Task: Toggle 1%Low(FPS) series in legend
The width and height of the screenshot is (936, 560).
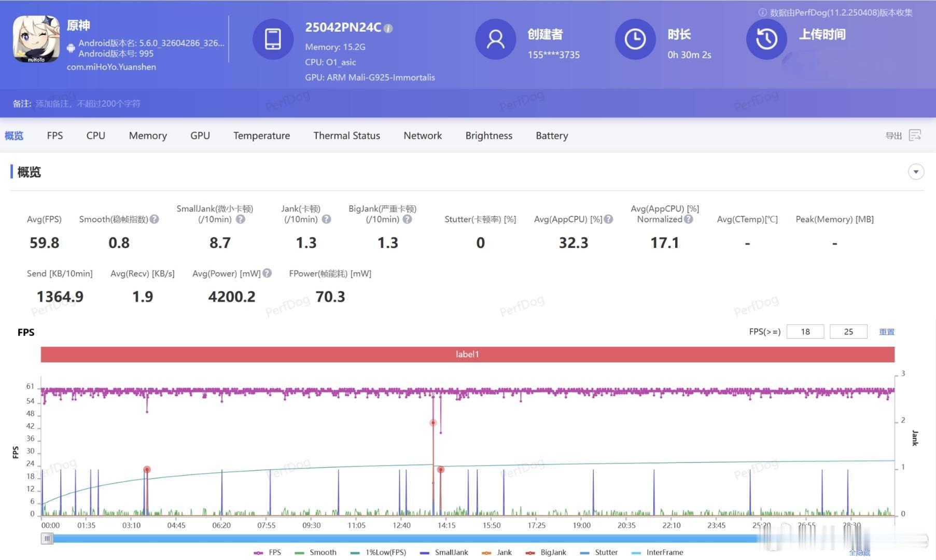Action: (x=379, y=553)
